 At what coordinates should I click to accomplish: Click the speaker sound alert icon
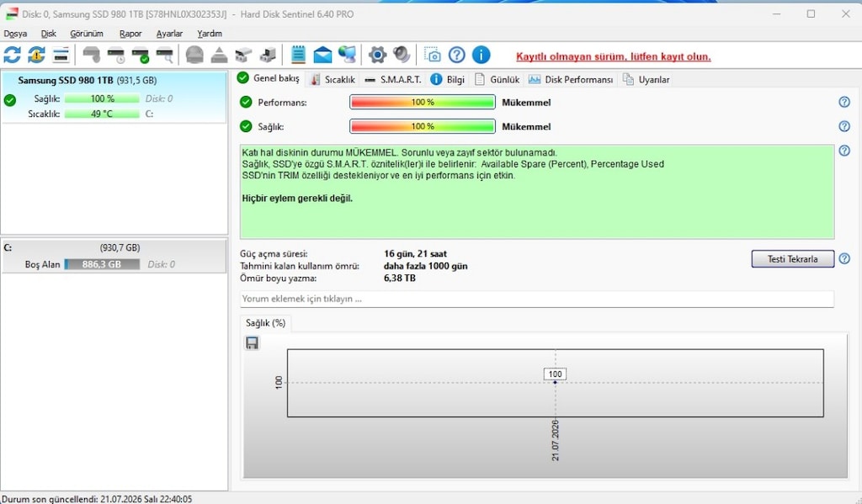[x=402, y=55]
